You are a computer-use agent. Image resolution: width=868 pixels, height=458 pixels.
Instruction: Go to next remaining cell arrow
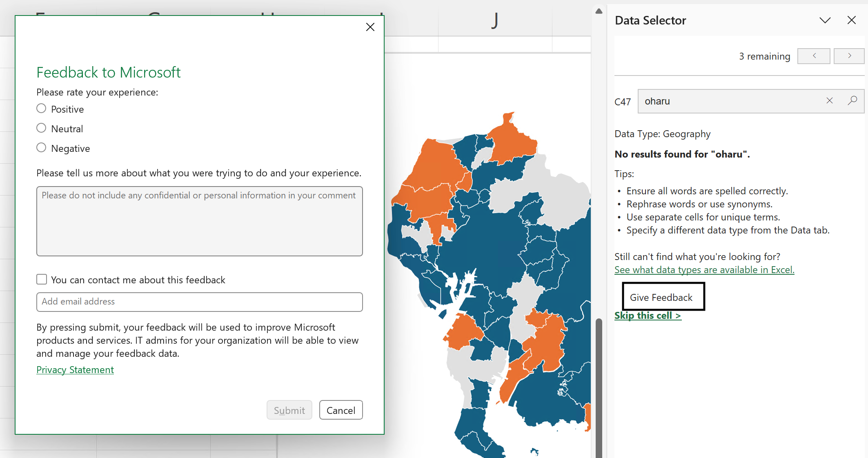849,56
